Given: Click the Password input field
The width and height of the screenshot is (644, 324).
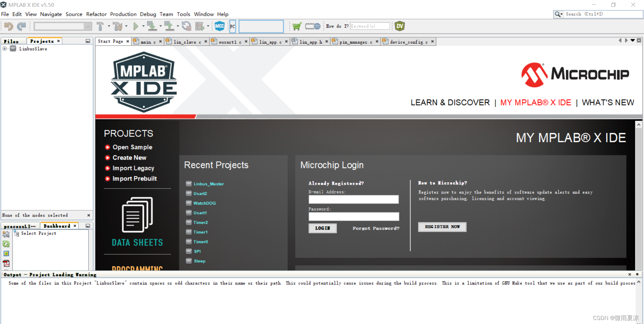Looking at the screenshot, I should click(354, 216).
